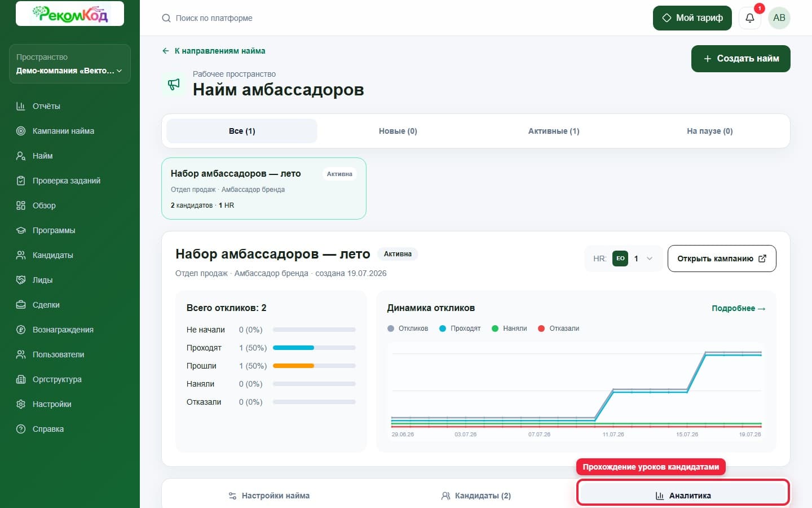This screenshot has height=508, width=812.
Task: Click the Вознаграждения coin icon
Action: [x=21, y=330]
